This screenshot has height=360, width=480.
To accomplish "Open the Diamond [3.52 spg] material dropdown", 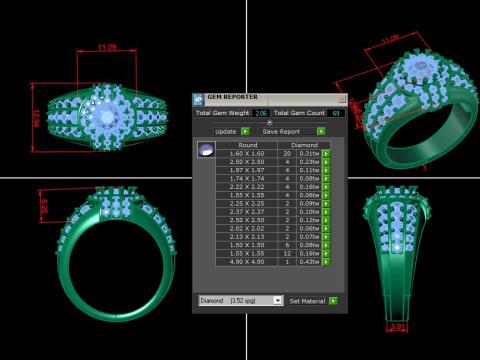I will tap(278, 300).
